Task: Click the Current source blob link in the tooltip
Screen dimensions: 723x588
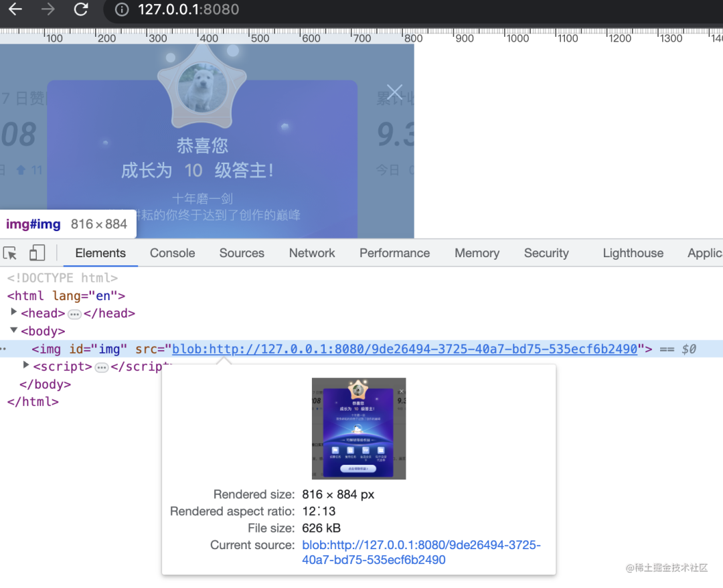Action: click(421, 545)
